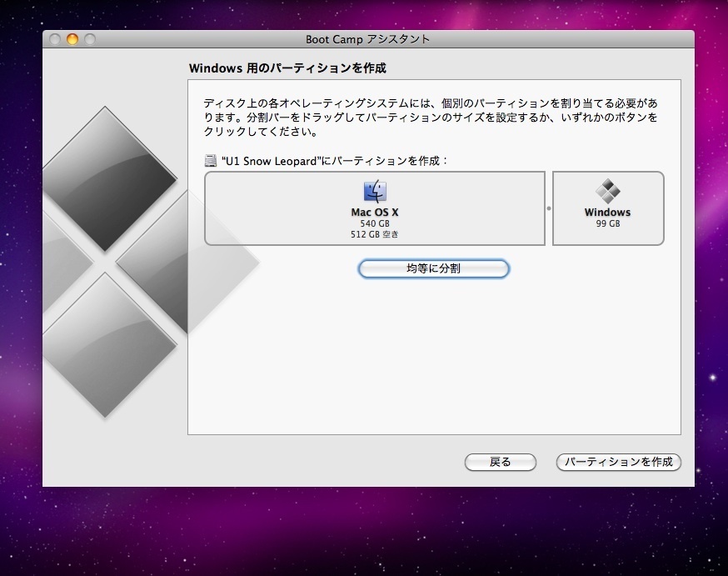Select the Mac OS X partition box

(x=375, y=208)
